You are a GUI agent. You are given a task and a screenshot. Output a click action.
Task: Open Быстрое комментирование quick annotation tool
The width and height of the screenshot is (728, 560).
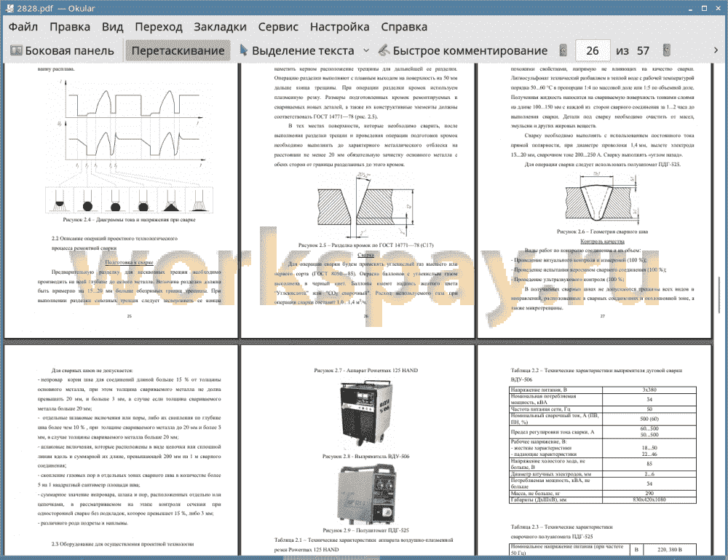coord(463,51)
